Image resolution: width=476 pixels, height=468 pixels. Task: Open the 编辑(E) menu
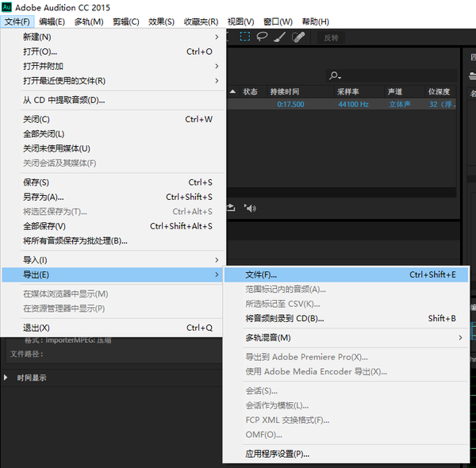click(52, 22)
